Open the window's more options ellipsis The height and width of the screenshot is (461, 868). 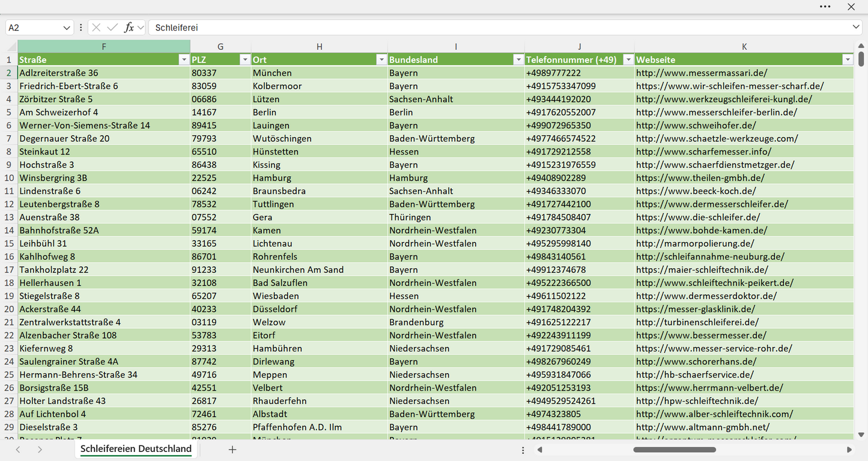(x=825, y=7)
